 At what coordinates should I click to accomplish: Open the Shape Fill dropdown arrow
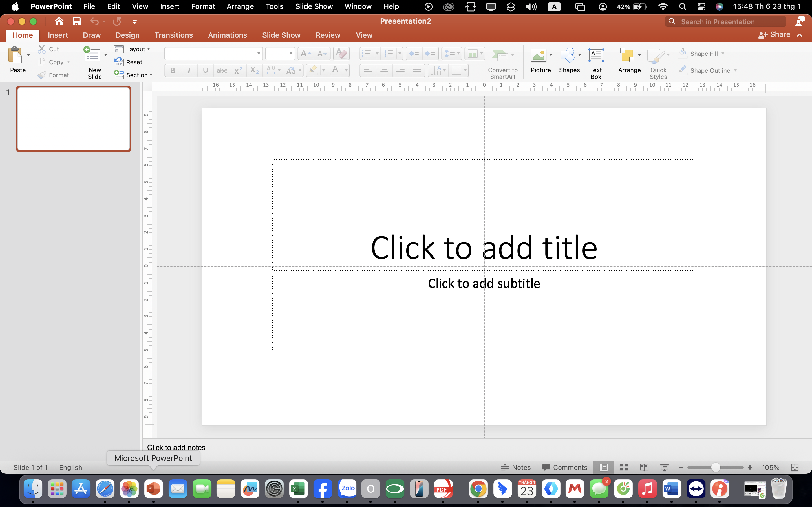723,54
